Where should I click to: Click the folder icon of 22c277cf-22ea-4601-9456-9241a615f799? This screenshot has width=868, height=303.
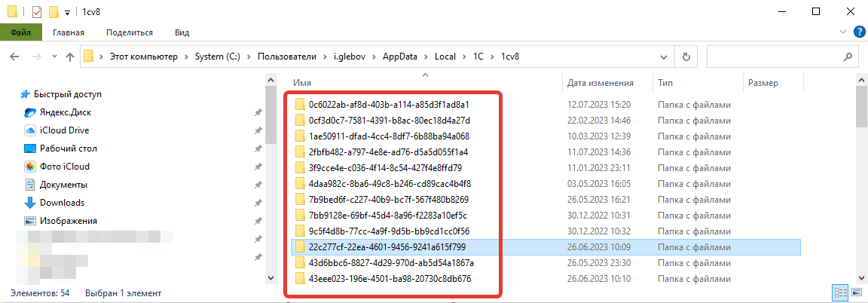click(300, 247)
